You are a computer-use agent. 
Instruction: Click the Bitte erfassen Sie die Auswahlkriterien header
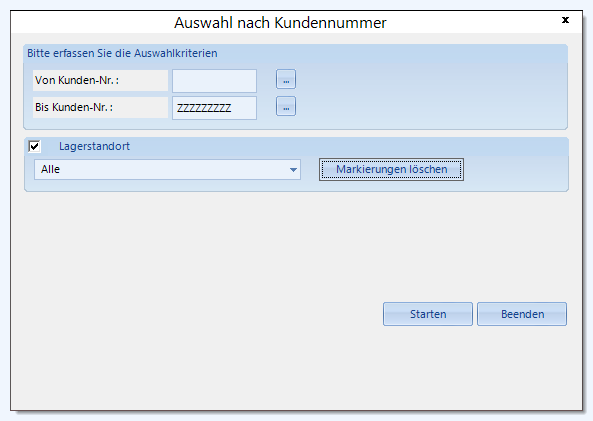click(122, 53)
